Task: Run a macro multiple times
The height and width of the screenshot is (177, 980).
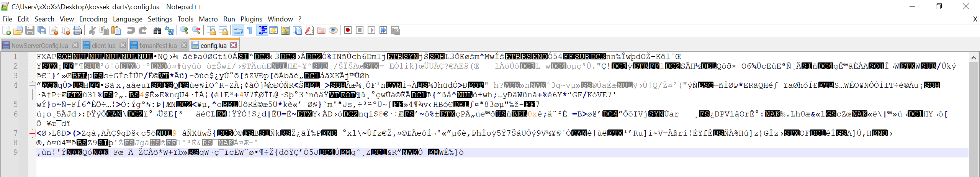Action: click(x=383, y=30)
